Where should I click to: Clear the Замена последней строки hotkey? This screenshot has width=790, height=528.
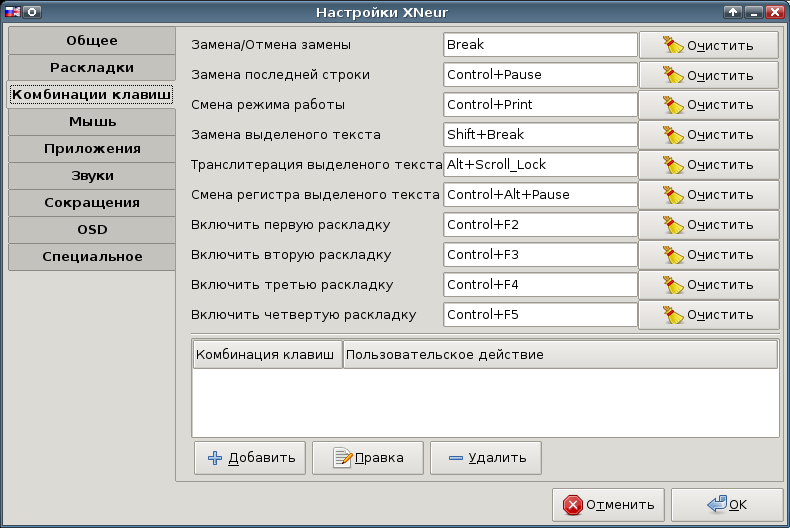[708, 75]
